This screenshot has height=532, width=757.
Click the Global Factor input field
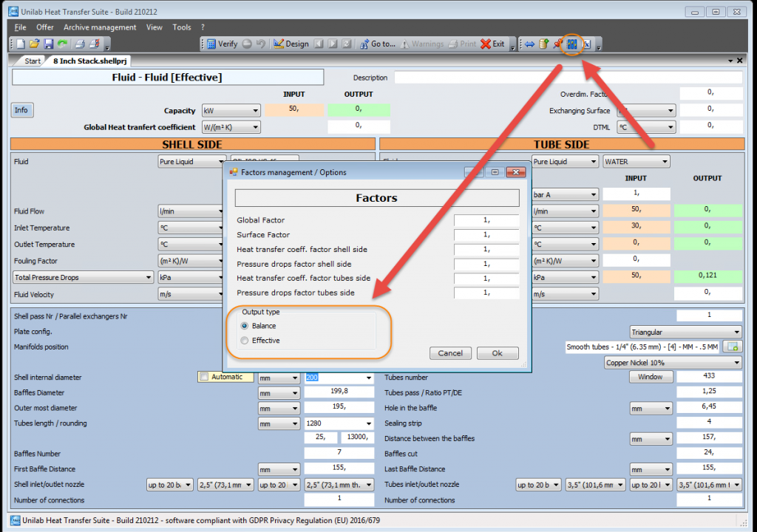point(482,220)
